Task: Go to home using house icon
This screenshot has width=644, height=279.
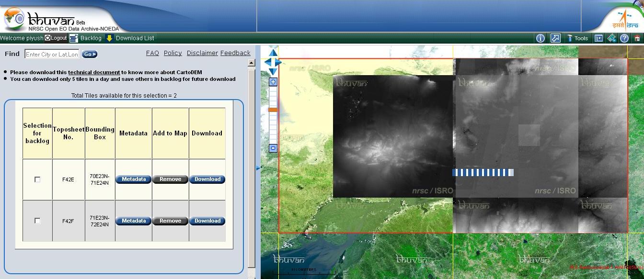Action: [637, 38]
